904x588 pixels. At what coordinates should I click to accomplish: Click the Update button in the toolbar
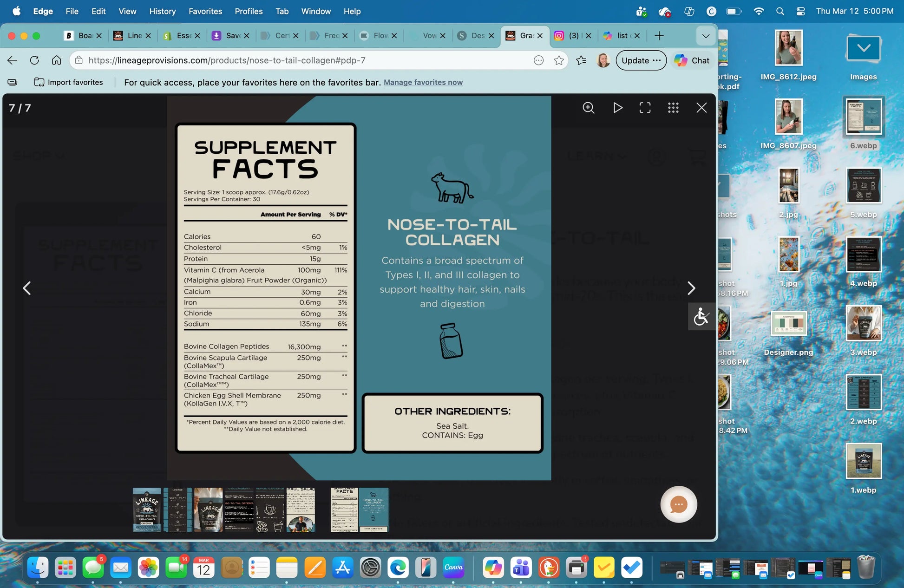(x=641, y=60)
